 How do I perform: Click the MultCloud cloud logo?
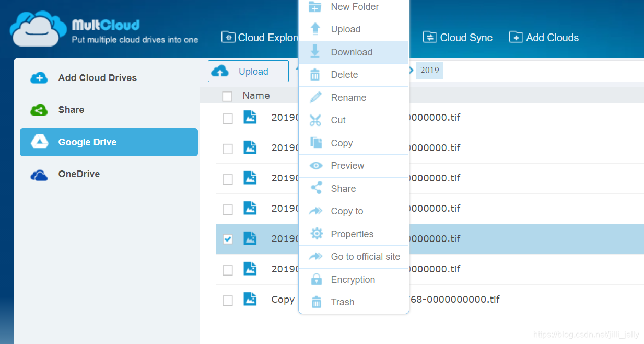(x=39, y=29)
